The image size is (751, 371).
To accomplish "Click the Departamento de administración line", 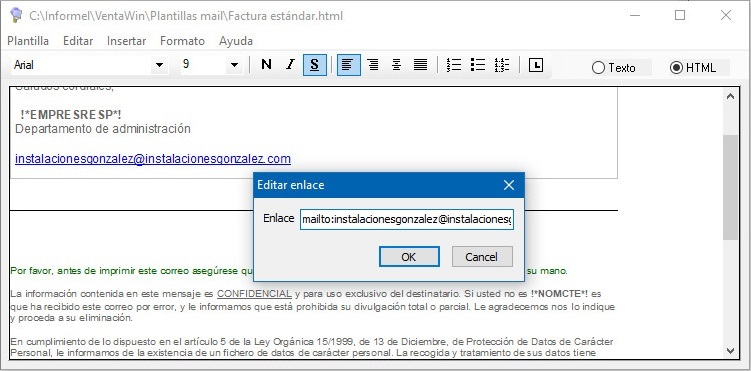I will [103, 129].
